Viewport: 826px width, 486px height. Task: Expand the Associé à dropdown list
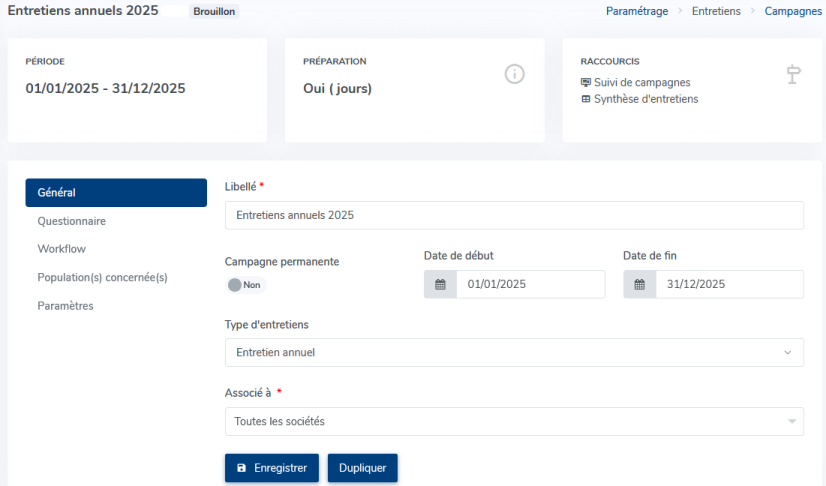tap(514, 422)
